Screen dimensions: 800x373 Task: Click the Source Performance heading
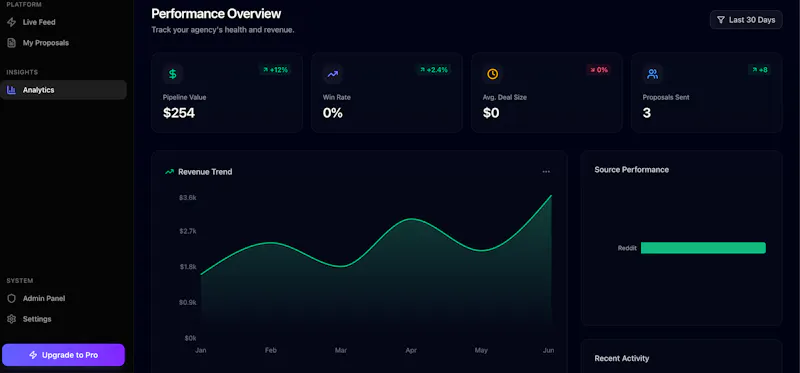(x=632, y=169)
